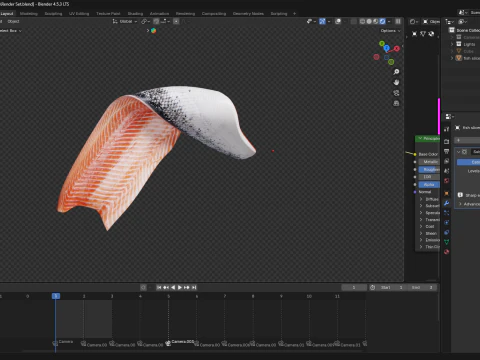The width and height of the screenshot is (480, 360).
Task: Switch perspective/orthographic grid icon
Action: [x=396, y=103]
